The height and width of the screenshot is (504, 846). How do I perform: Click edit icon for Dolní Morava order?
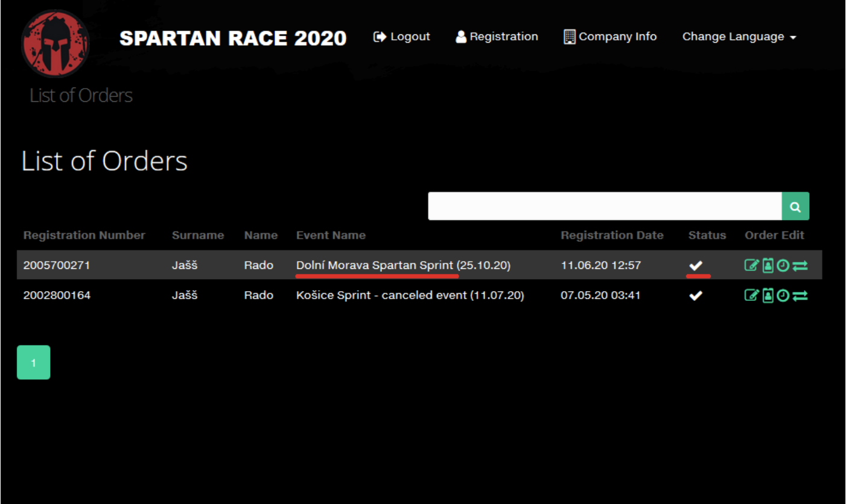pyautogui.click(x=751, y=265)
